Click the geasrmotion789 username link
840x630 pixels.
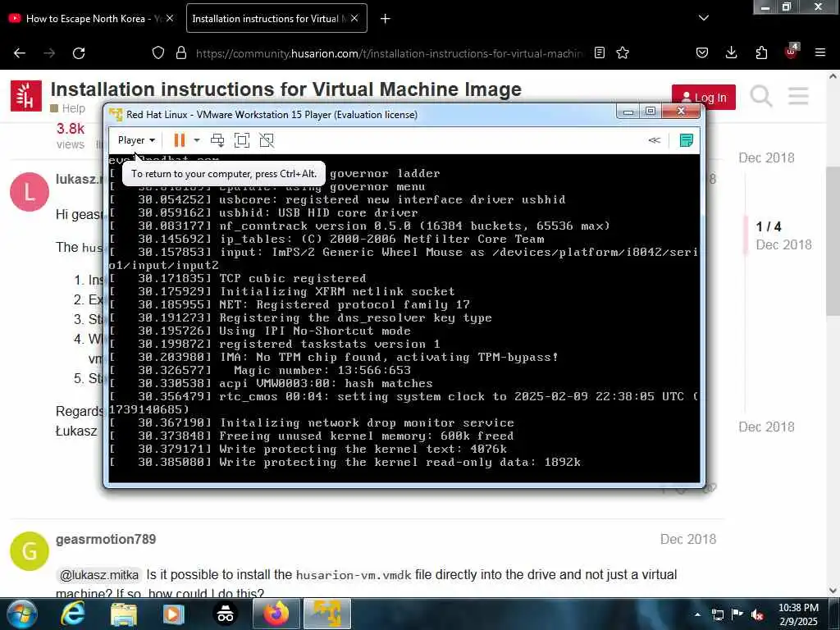pyautogui.click(x=106, y=540)
